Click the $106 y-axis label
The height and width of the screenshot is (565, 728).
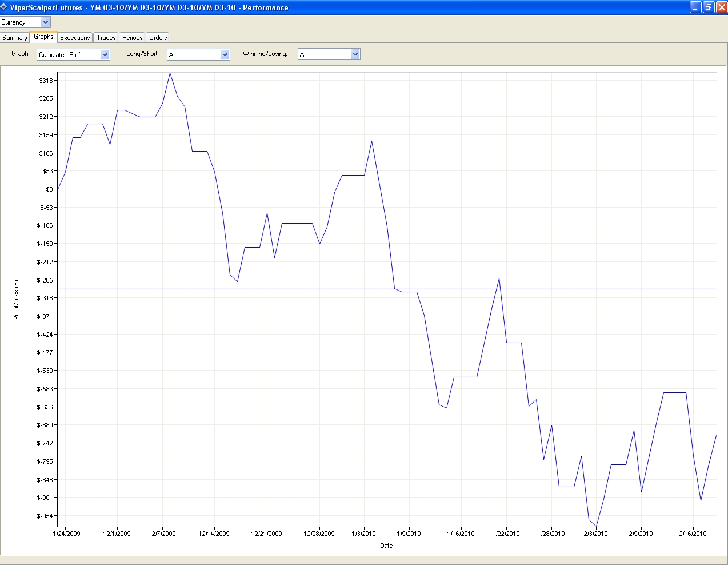46,153
